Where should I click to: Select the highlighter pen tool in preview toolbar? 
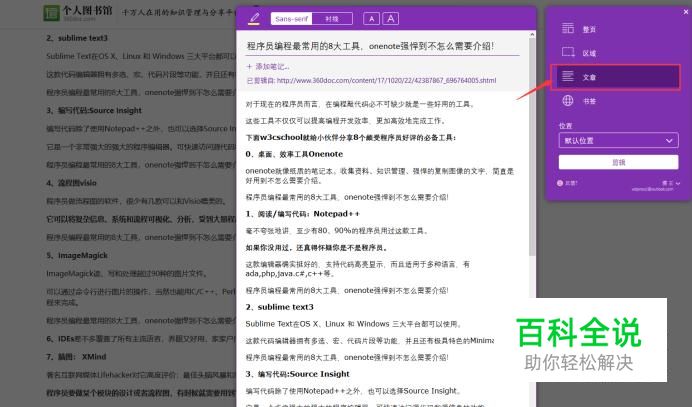tap(254, 19)
